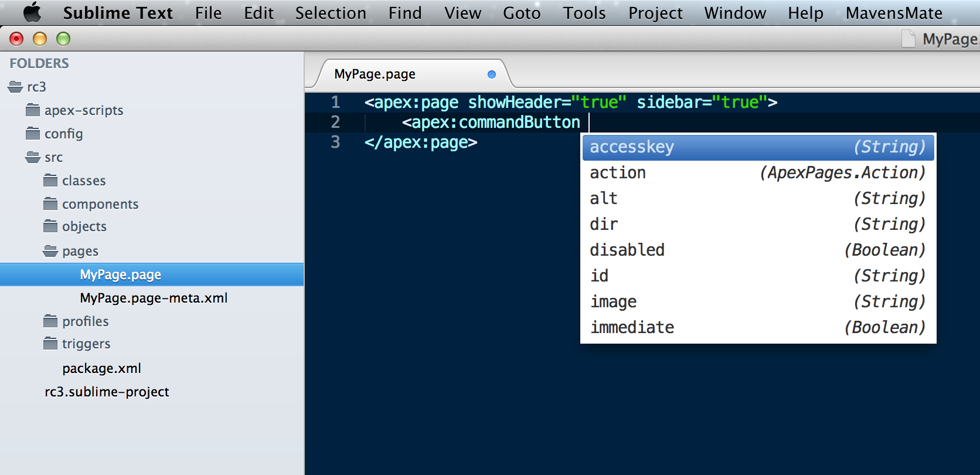Choose alt autocomplete suggestion
980x475 pixels.
(758, 199)
